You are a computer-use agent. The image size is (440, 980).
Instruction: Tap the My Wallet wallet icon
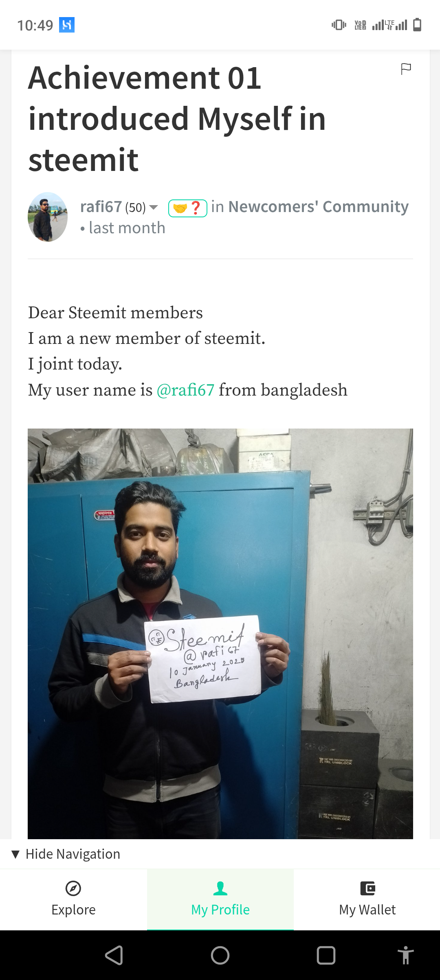point(367,888)
